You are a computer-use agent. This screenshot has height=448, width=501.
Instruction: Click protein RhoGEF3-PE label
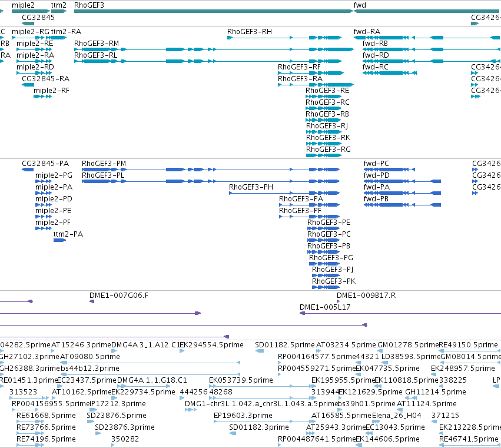329,223
